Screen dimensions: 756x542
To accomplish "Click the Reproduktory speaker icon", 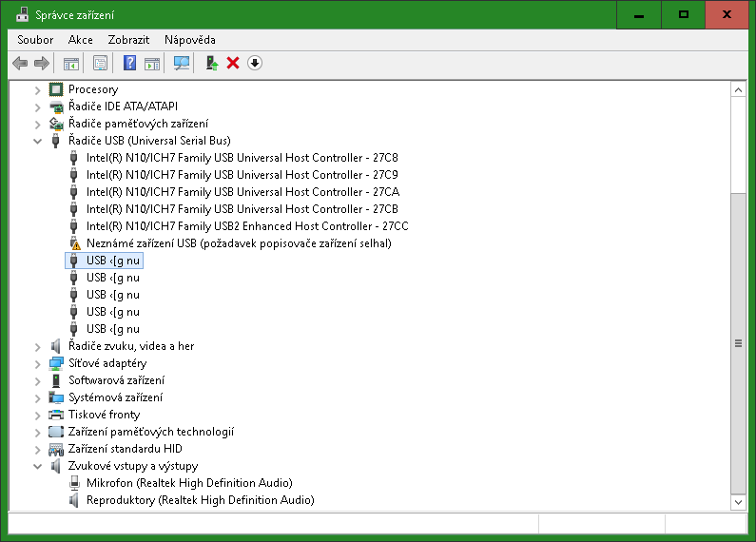I will [74, 500].
